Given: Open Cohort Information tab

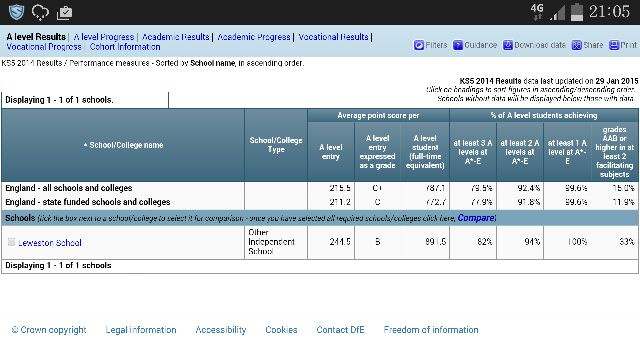Looking at the screenshot, I should point(125,47).
